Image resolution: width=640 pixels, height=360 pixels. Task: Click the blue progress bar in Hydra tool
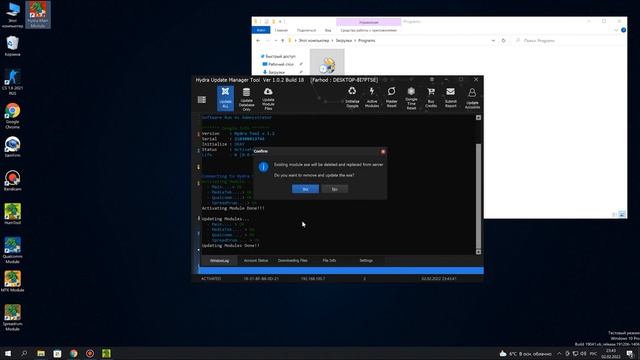(342, 270)
